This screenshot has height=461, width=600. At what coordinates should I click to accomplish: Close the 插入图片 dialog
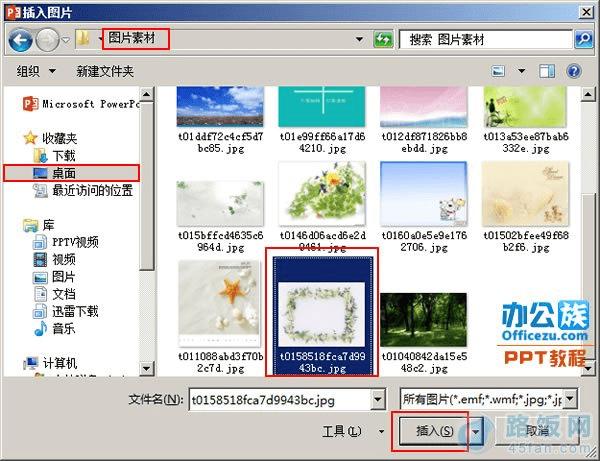tap(586, 12)
